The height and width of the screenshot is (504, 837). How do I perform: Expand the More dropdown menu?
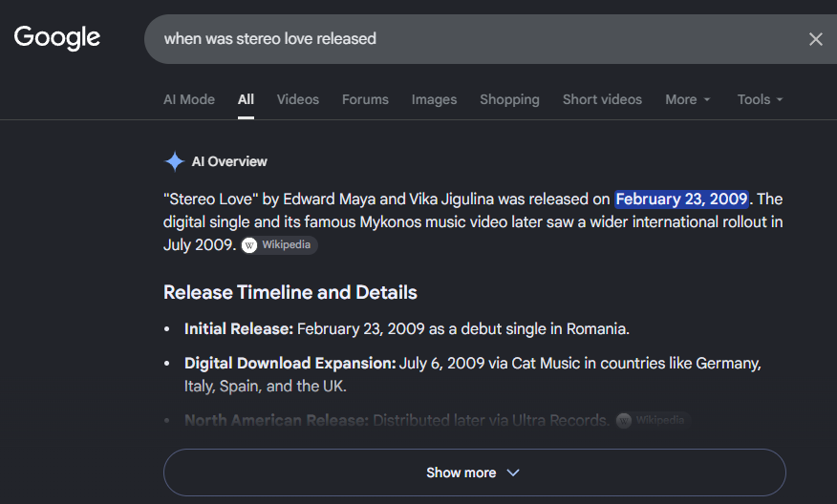pos(688,99)
